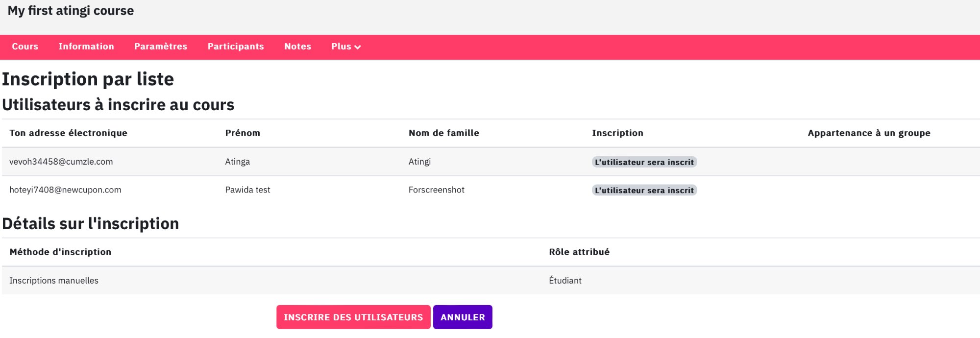Click the Ton adresse électronique column header
980x338 pixels.
click(x=69, y=133)
